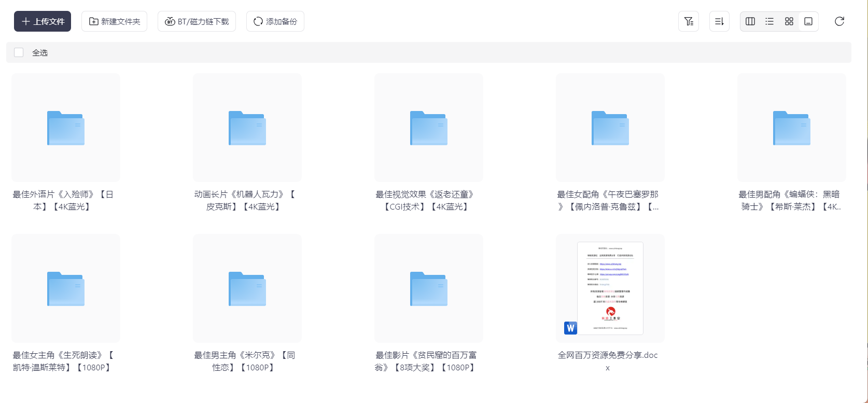868x403 pixels.
Task: Open the sort order icon
Action: pyautogui.click(x=719, y=21)
